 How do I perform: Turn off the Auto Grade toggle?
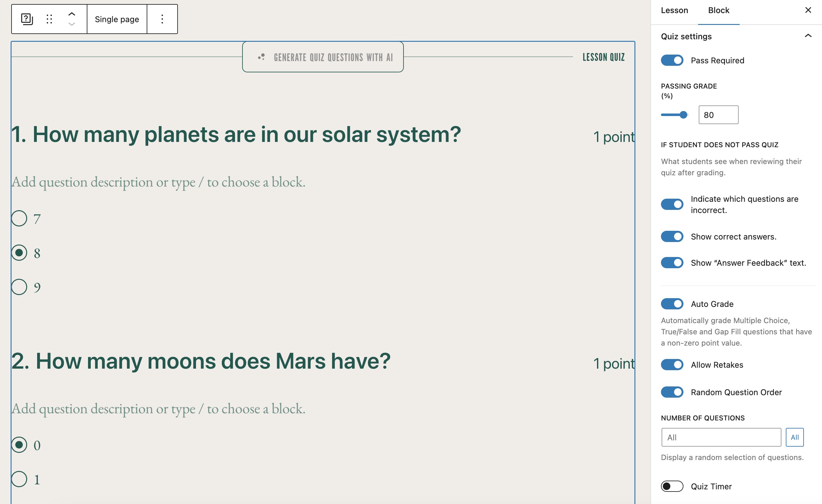coord(672,304)
